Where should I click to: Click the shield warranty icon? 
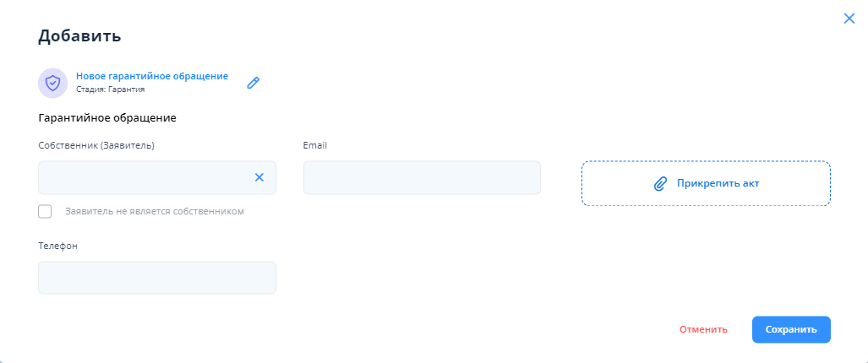(x=52, y=83)
